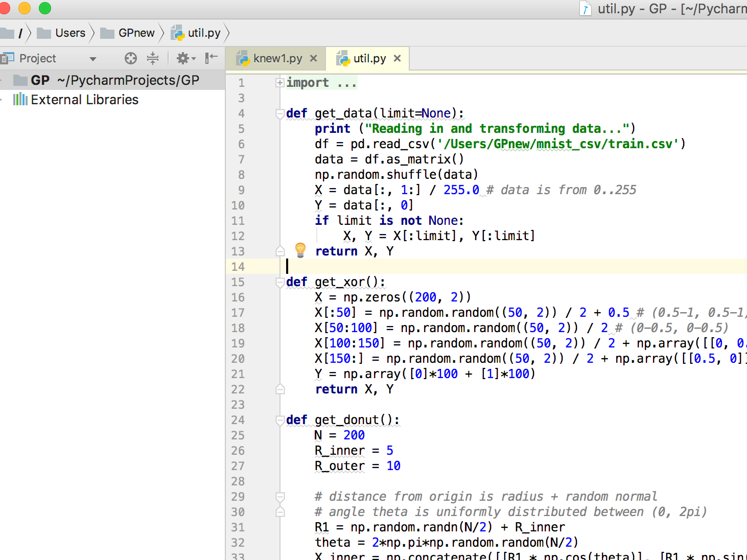Viewport: 747px width, 560px height.
Task: Collapse all nodes in the Project tool window
Action: pos(153,58)
